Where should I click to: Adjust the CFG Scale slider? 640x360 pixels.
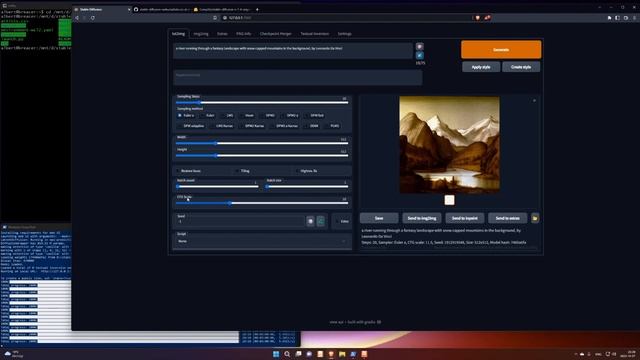[x=262, y=203]
